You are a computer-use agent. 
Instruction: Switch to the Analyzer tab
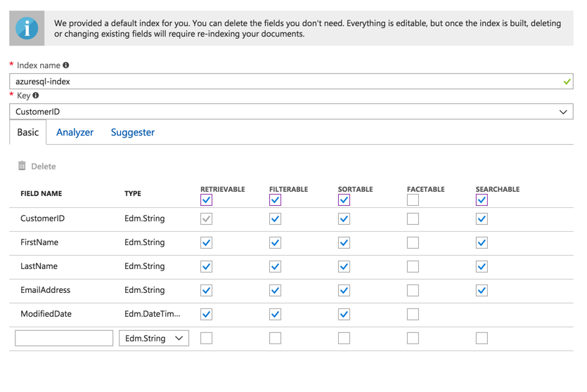coord(75,132)
